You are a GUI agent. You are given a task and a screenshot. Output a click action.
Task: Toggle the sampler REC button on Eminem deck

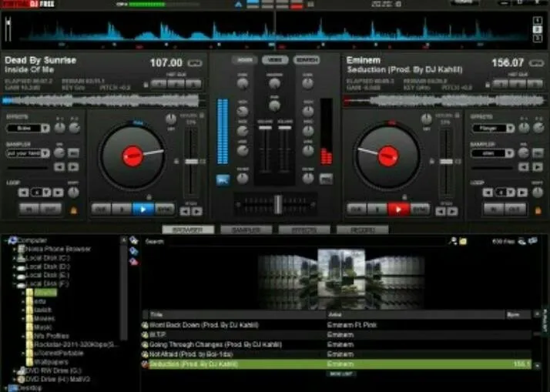[x=538, y=153]
